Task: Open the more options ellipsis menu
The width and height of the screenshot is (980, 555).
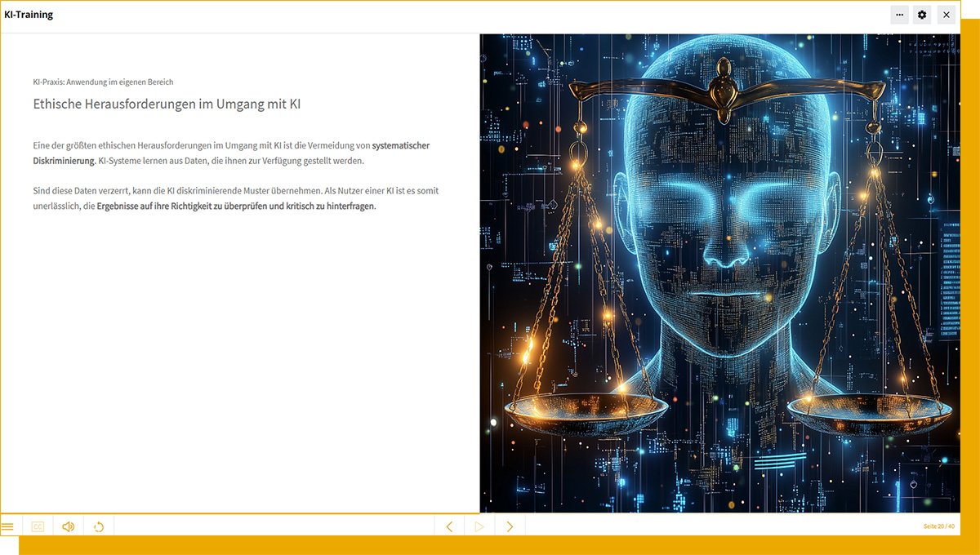Action: click(x=899, y=14)
